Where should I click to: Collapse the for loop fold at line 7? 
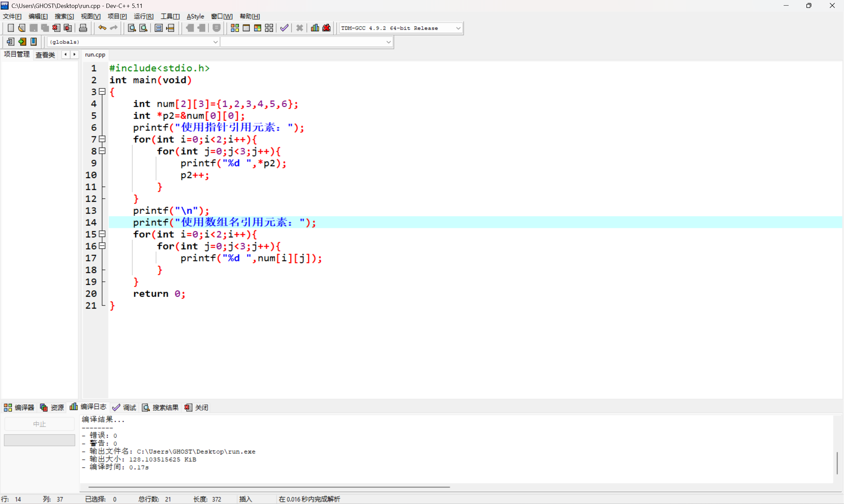pyautogui.click(x=102, y=139)
